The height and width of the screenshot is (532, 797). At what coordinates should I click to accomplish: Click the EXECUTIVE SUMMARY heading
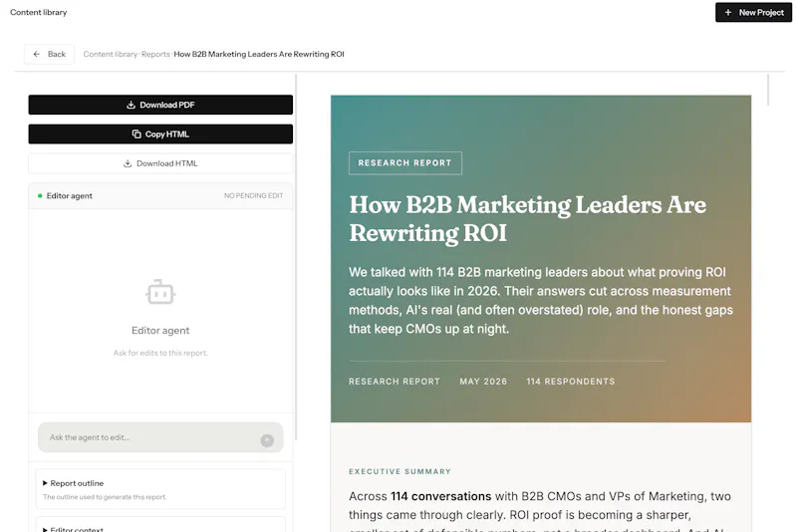point(400,471)
